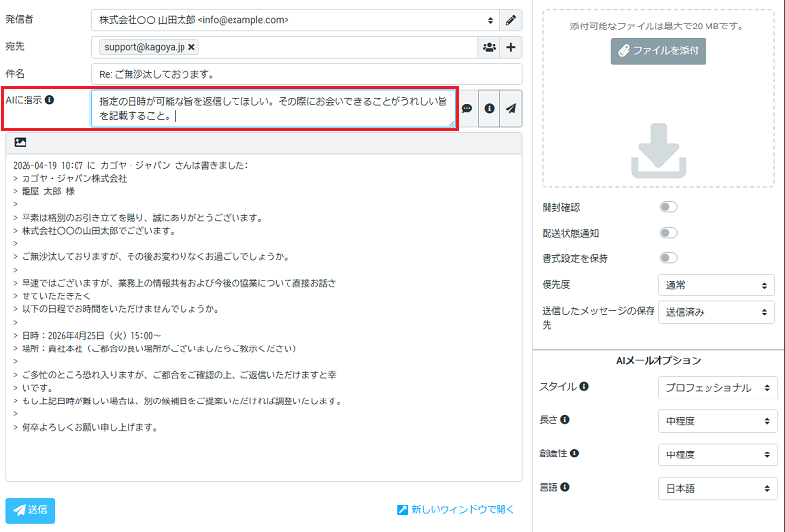
Task: Click quoted line 日時：2026年4月25日（火）15:00～
Action: [x=91, y=335]
